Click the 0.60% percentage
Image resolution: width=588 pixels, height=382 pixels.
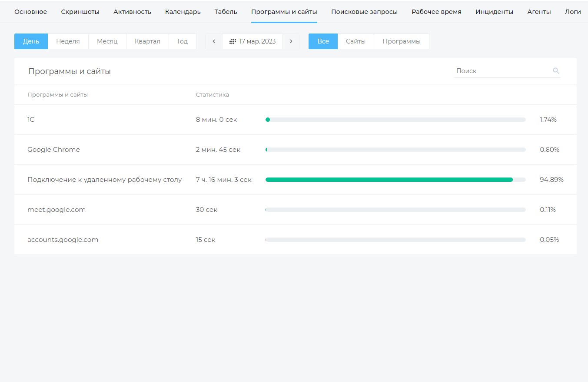pos(549,150)
